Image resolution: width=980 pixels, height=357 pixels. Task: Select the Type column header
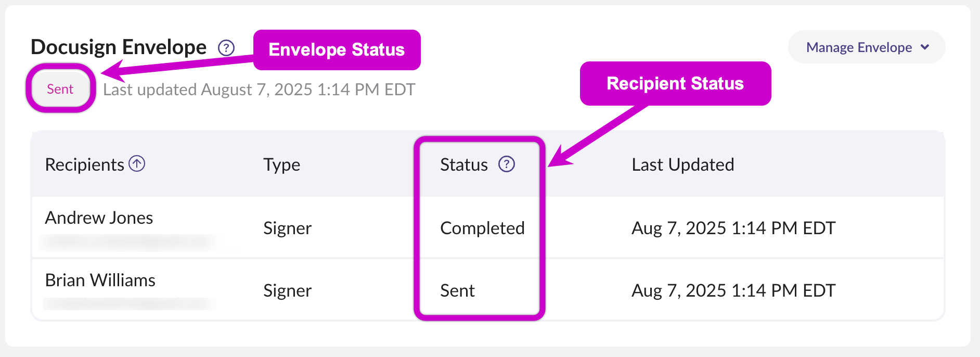click(x=281, y=164)
